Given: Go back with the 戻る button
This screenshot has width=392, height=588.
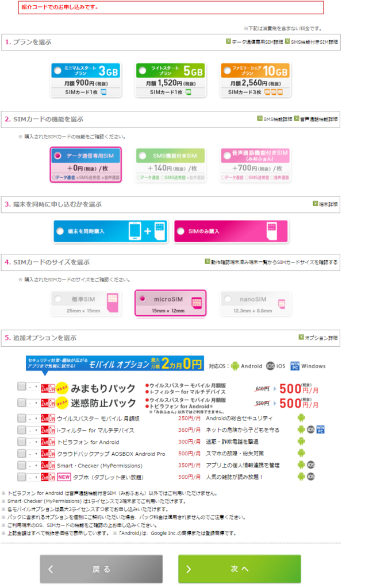Looking at the screenshot, I should pyautogui.click(x=101, y=569).
